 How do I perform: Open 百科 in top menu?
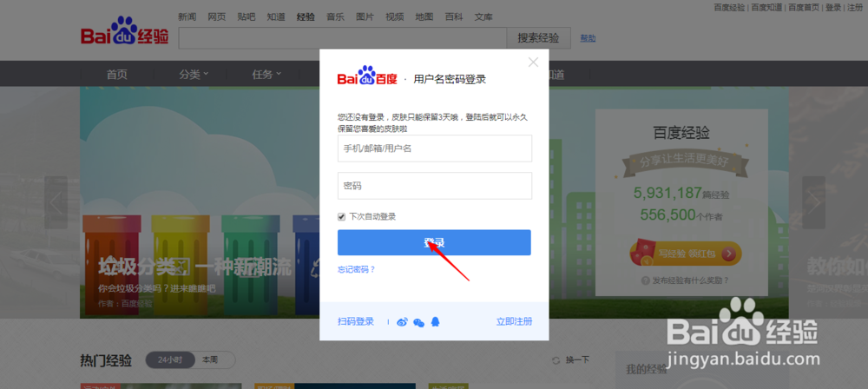[x=454, y=16]
